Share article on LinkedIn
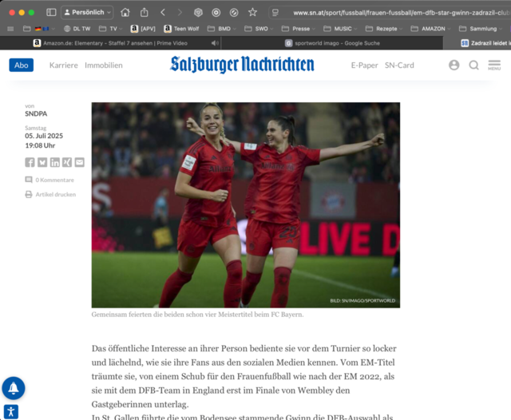511x420 pixels. (55, 162)
